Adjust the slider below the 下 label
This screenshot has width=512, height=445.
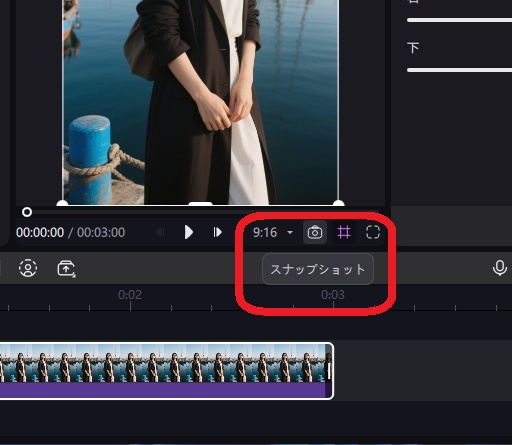click(x=459, y=70)
